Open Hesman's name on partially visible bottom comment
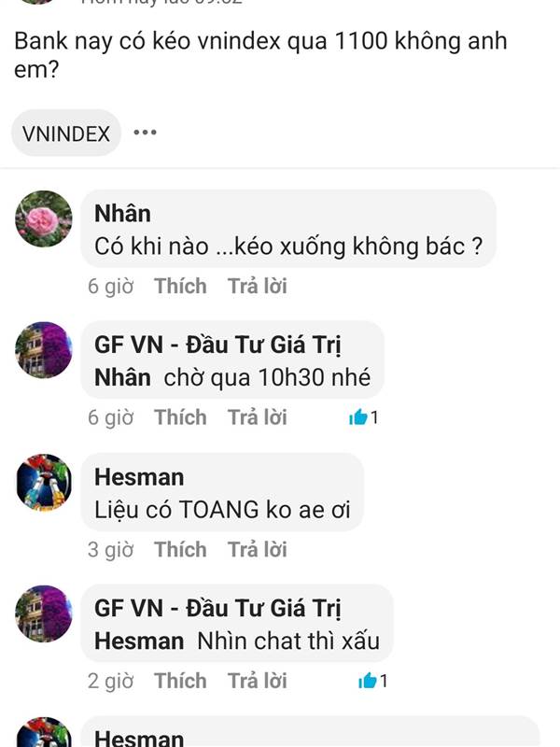The width and height of the screenshot is (560, 747). [x=139, y=738]
